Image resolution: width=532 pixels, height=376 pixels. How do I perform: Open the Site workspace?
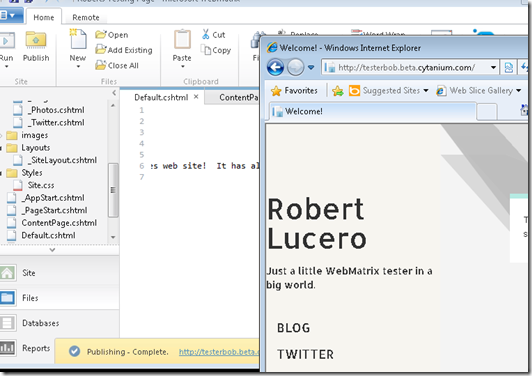pos(59,273)
